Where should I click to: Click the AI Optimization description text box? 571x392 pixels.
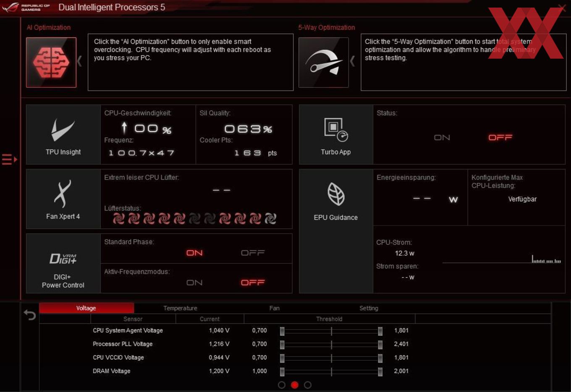pos(191,62)
